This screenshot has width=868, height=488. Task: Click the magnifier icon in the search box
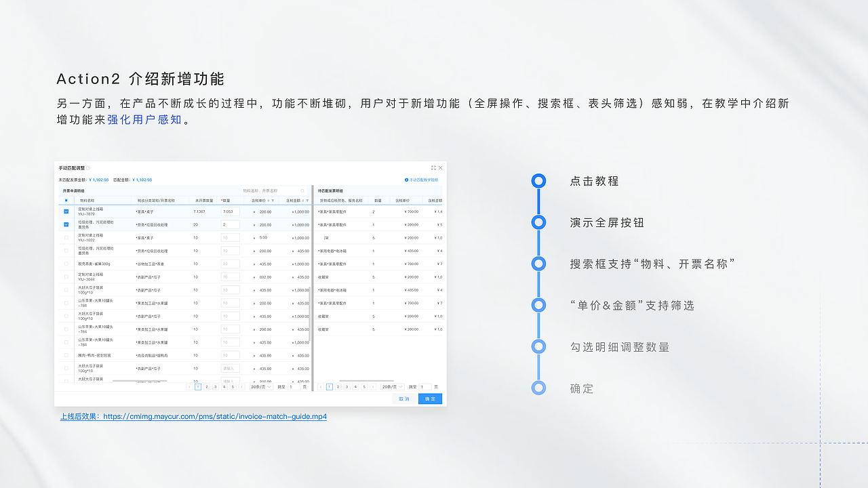coord(302,191)
